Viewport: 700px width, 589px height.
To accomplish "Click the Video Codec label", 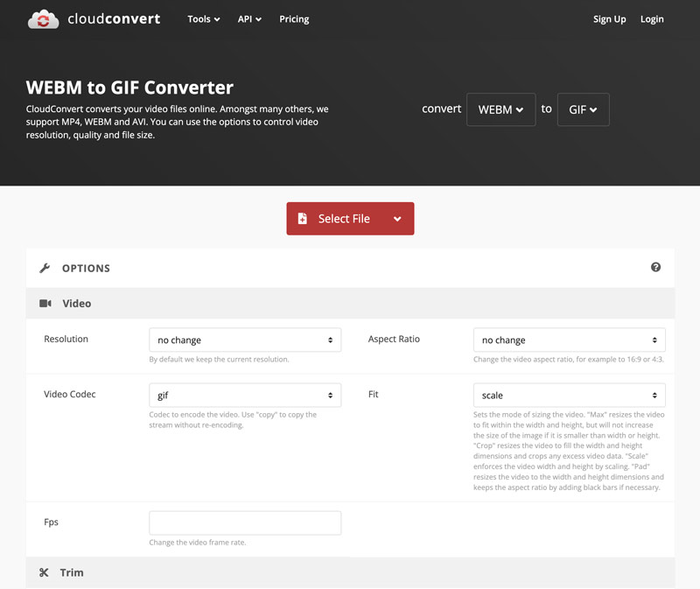I will click(70, 395).
